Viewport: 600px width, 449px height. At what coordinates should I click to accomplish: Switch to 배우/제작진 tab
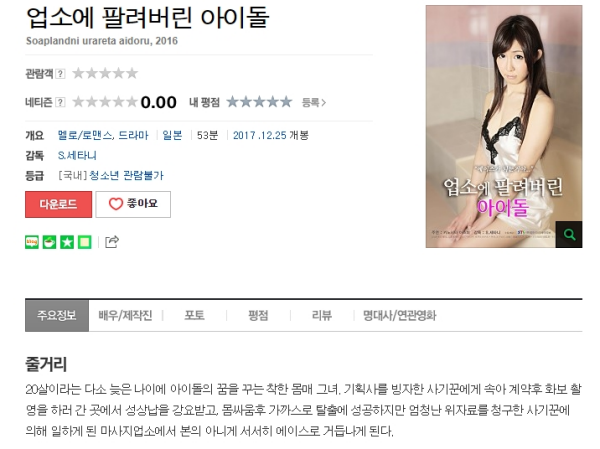tap(125, 315)
